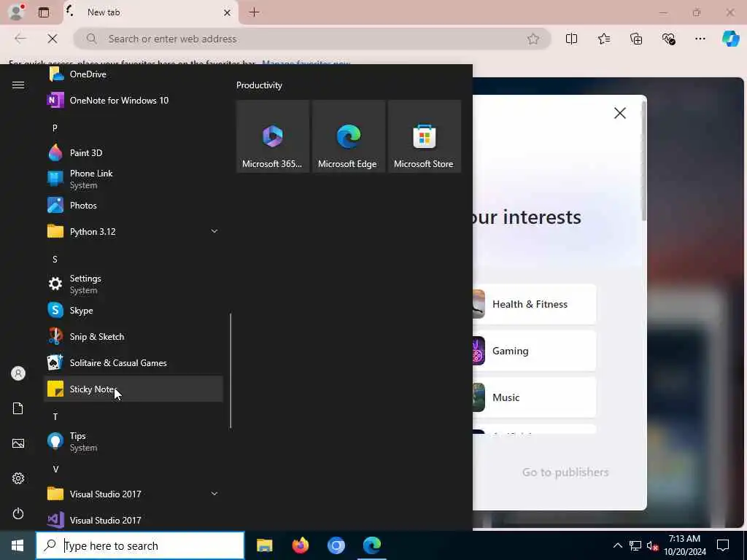Click the Edge address bar

[x=312, y=39]
